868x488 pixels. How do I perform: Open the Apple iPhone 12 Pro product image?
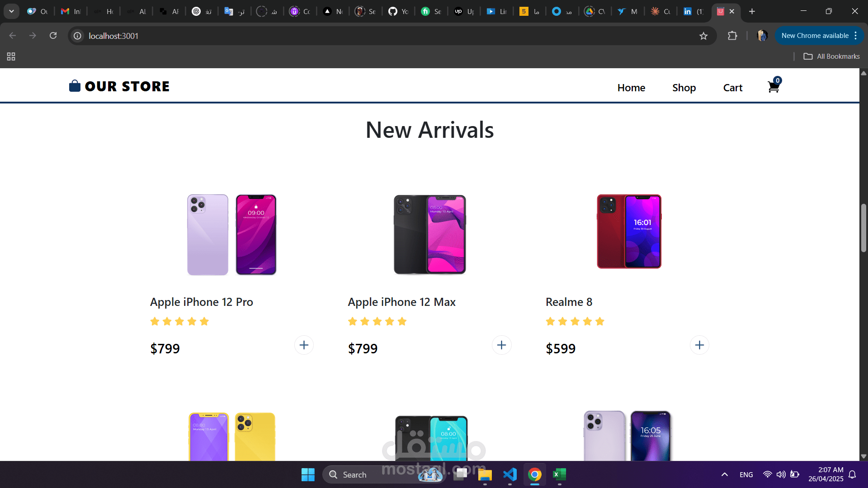[x=231, y=235]
